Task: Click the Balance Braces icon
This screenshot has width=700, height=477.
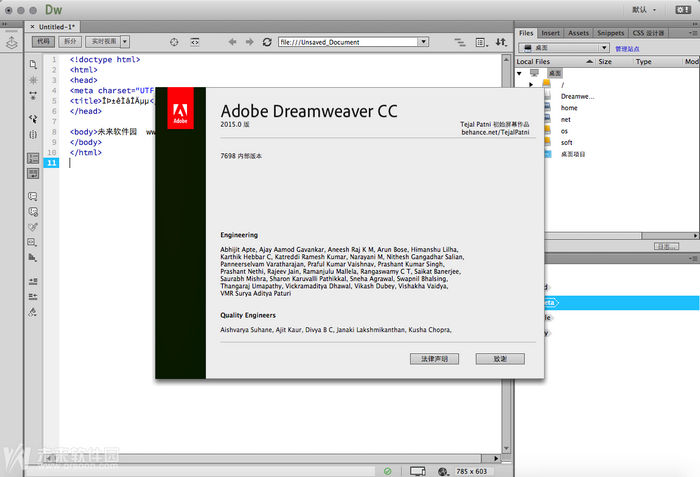Action: pyautogui.click(x=33, y=134)
